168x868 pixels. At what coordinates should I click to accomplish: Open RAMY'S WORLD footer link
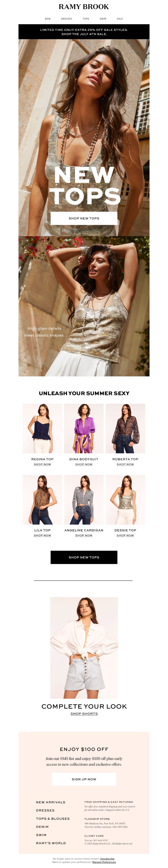click(x=51, y=843)
